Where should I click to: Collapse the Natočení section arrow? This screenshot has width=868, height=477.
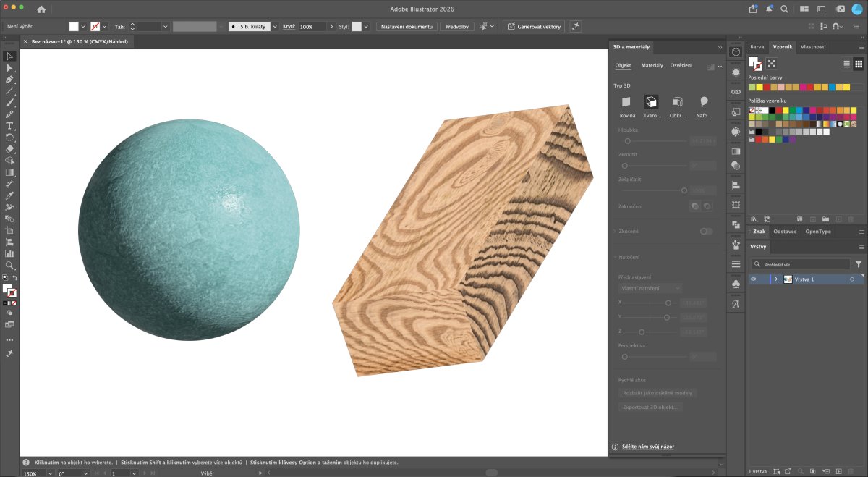(615, 257)
